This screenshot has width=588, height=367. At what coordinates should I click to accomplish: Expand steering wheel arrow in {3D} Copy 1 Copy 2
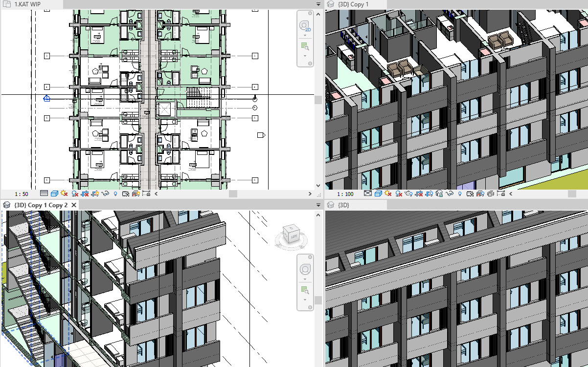tap(305, 279)
